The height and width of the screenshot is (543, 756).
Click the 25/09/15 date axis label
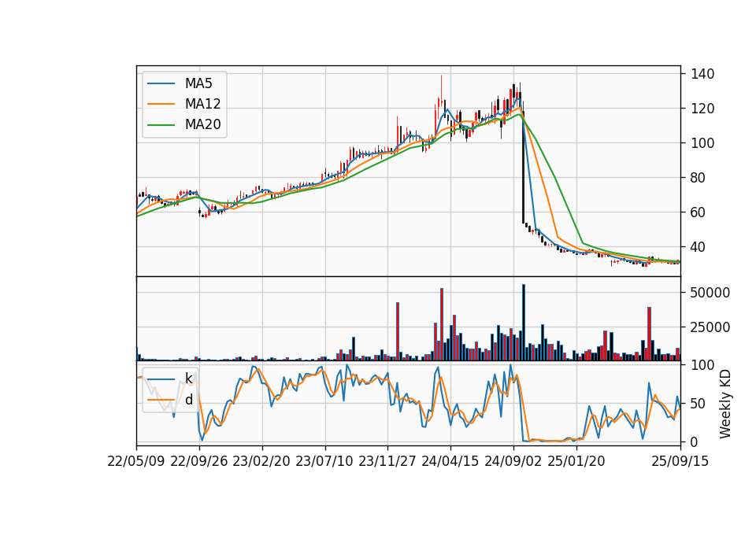click(x=680, y=461)
